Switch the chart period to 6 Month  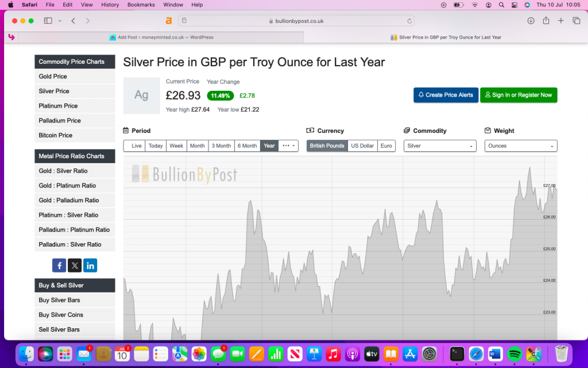click(x=247, y=146)
